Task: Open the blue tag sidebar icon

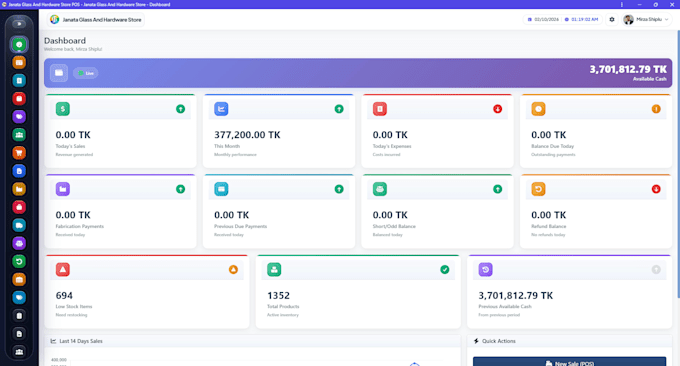Action: 19,297
